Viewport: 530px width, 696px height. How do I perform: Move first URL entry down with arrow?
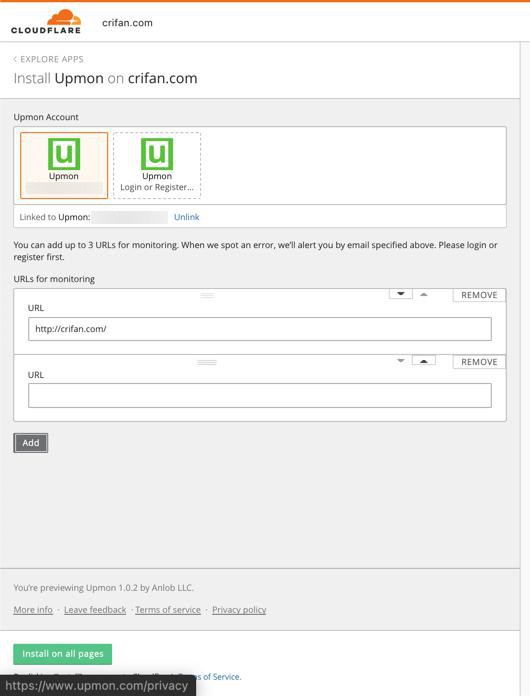[x=401, y=294]
